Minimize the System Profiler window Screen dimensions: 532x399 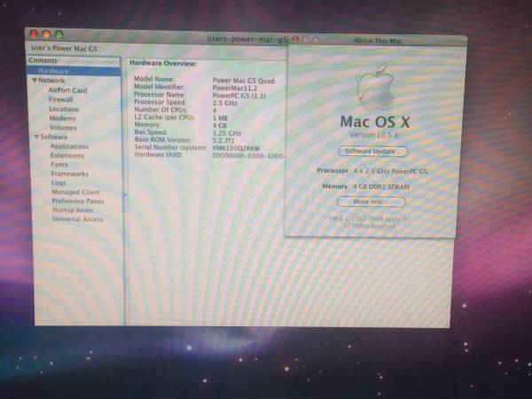tap(46, 35)
